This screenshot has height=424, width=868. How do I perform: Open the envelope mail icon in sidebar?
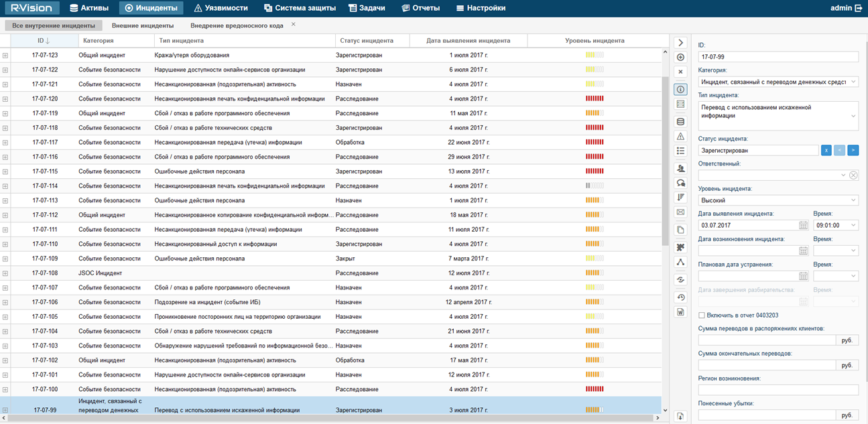point(680,212)
